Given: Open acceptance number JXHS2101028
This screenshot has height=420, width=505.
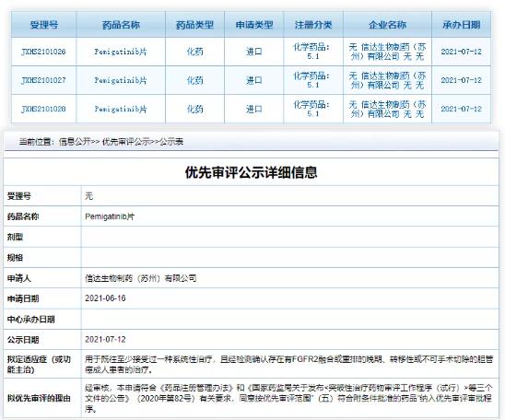Looking at the screenshot, I should click(43, 109).
